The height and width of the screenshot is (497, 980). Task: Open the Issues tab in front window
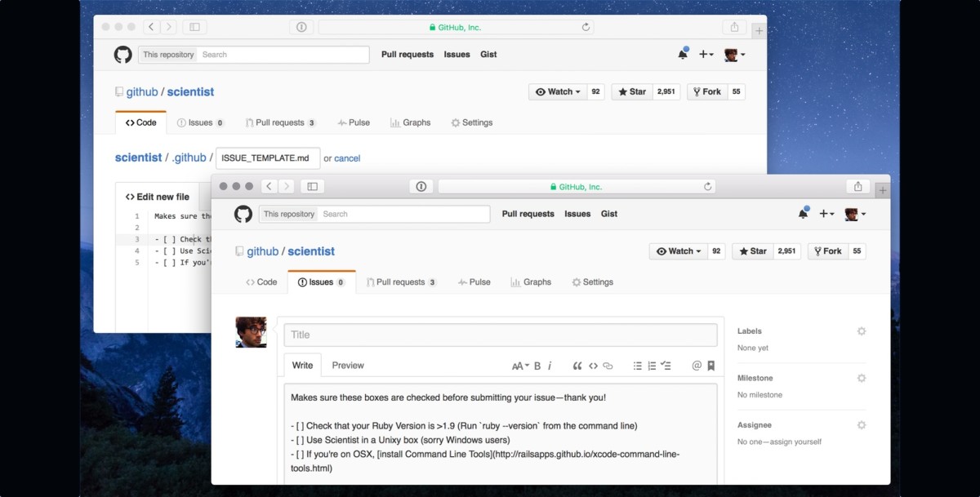click(x=321, y=282)
